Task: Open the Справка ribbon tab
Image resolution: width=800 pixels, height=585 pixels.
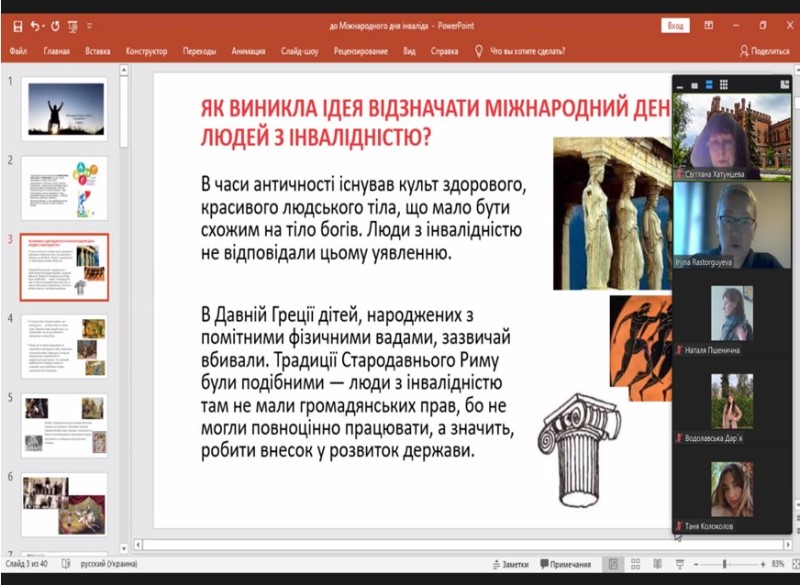Action: (444, 51)
